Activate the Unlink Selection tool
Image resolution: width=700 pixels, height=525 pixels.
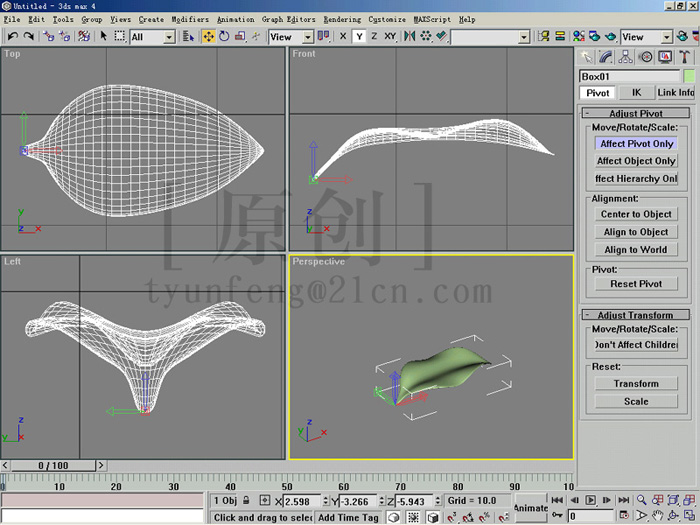coord(65,36)
